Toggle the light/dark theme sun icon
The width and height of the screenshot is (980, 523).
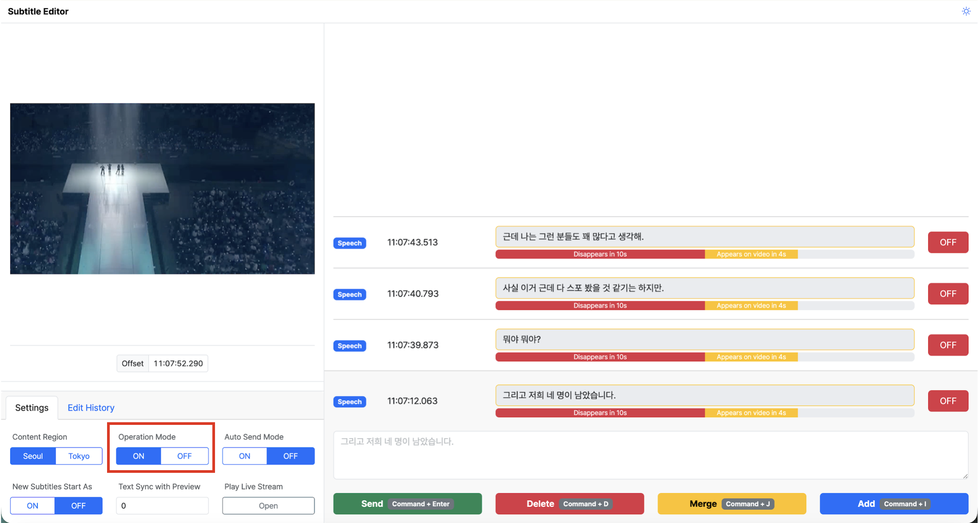(966, 11)
